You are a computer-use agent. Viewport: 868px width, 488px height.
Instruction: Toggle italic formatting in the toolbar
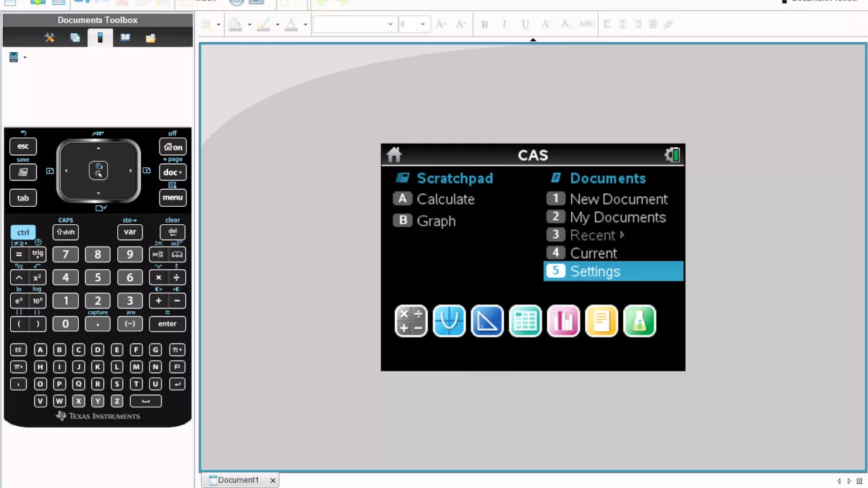(x=504, y=24)
